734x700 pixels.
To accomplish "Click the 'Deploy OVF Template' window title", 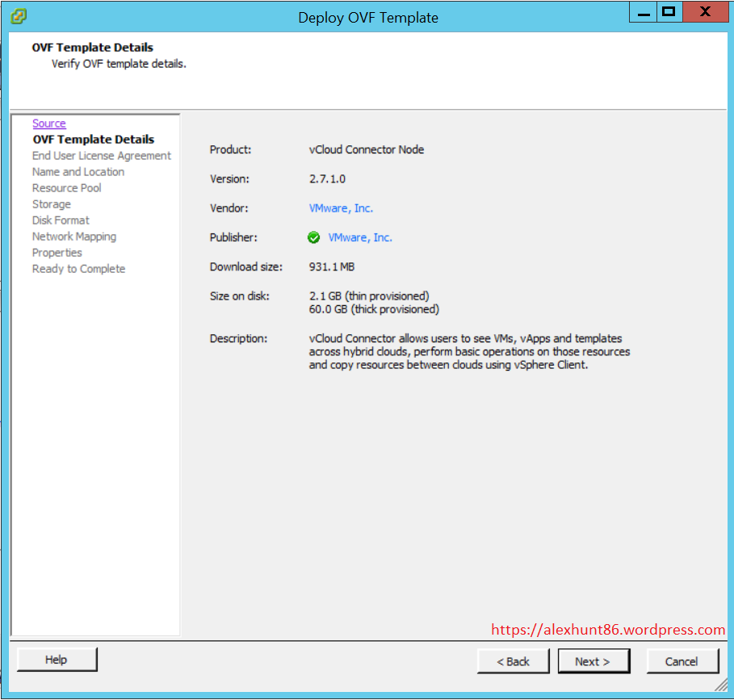I will 368,18.
